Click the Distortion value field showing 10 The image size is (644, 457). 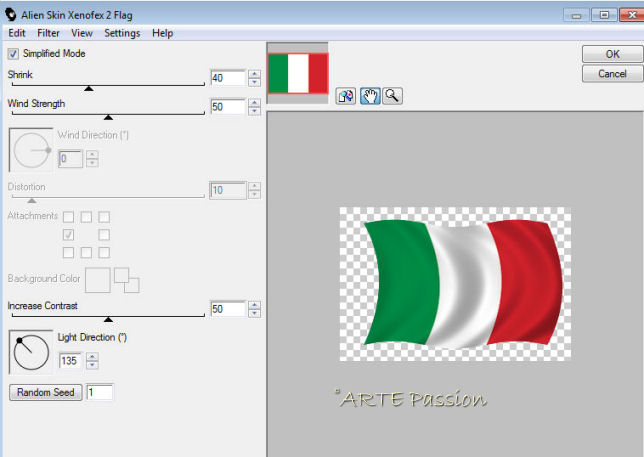tap(228, 190)
